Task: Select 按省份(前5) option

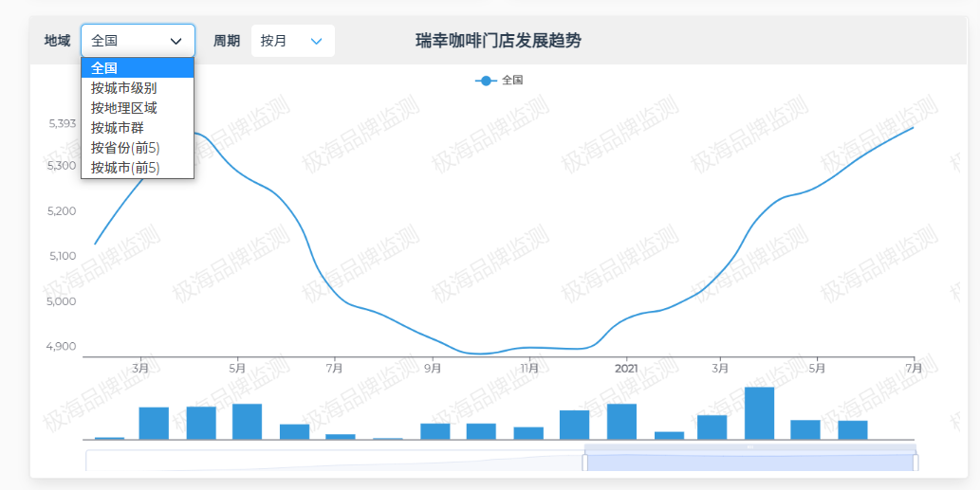Action: (x=138, y=148)
